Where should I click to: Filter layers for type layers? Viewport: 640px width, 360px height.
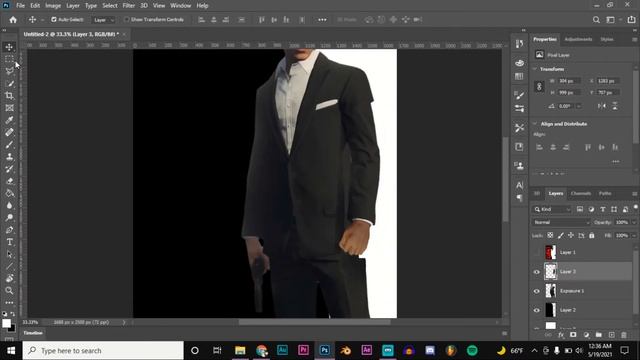click(x=602, y=209)
